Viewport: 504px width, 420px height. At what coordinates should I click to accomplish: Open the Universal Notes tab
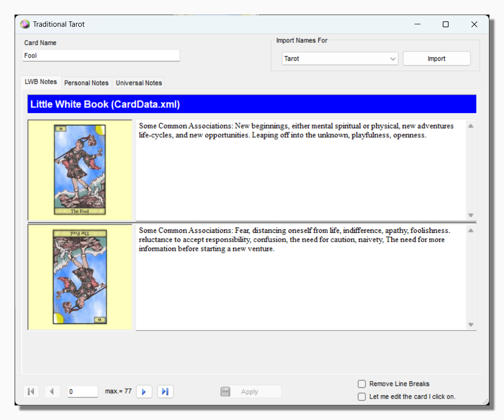139,83
